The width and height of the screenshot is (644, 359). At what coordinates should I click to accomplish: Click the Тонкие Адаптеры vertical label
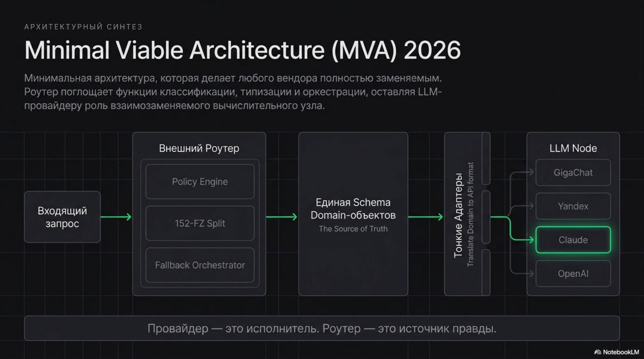pos(458,215)
